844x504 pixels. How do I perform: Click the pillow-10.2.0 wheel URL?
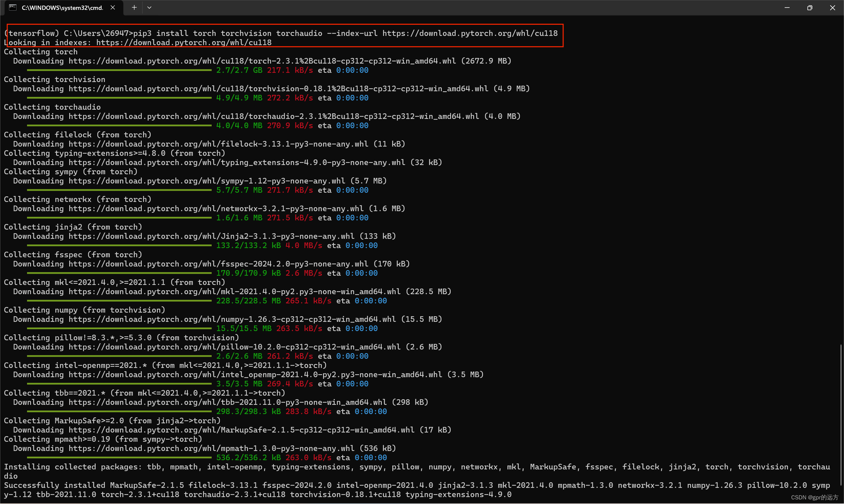[234, 347]
